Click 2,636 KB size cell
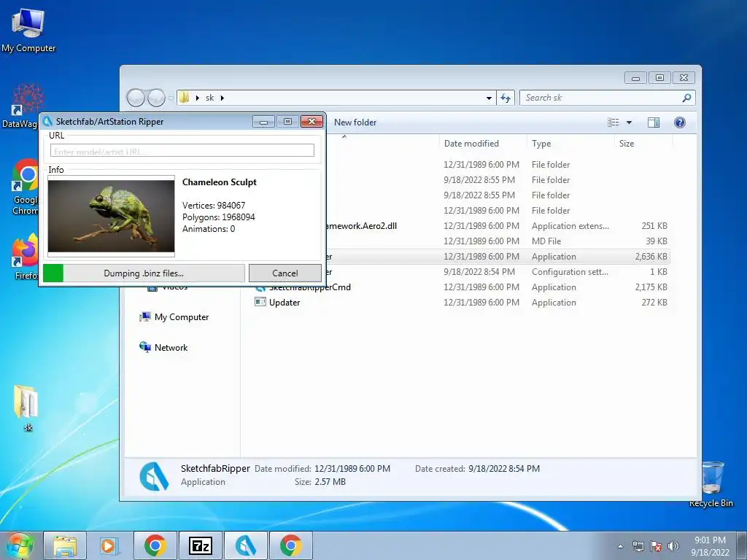 pos(651,257)
